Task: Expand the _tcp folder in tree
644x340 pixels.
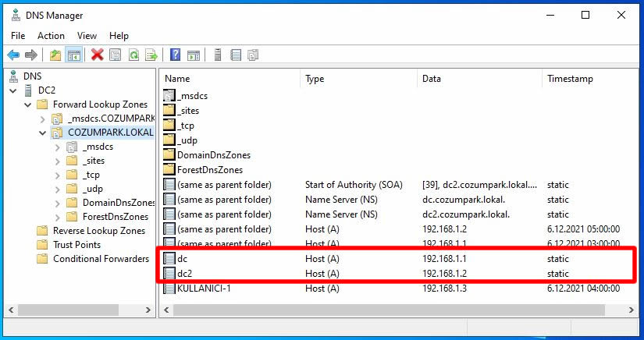Action: click(57, 175)
